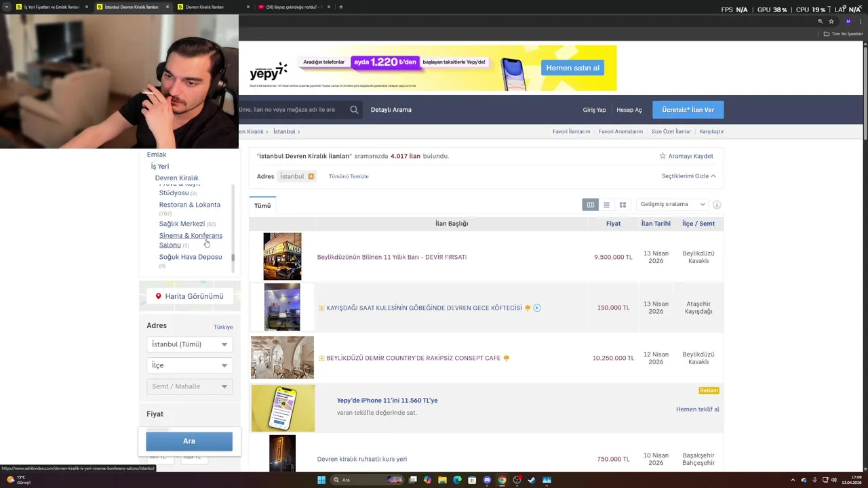The image size is (868, 488).
Task: Open Devren Kiralık category in sidebar
Action: (x=177, y=178)
